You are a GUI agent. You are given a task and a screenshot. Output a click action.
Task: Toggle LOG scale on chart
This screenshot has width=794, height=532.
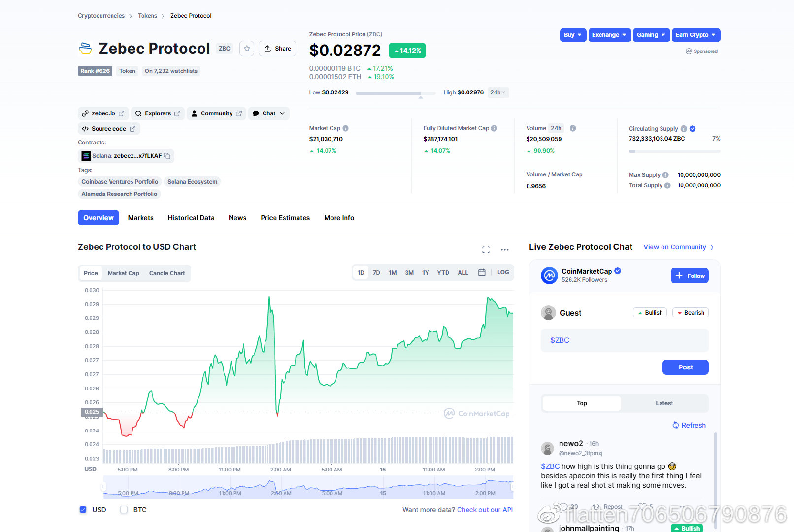coord(503,272)
